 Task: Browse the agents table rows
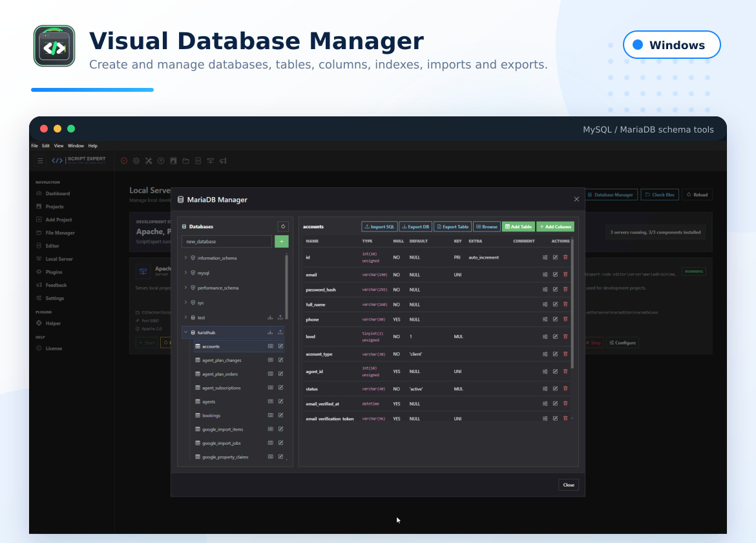271,401
